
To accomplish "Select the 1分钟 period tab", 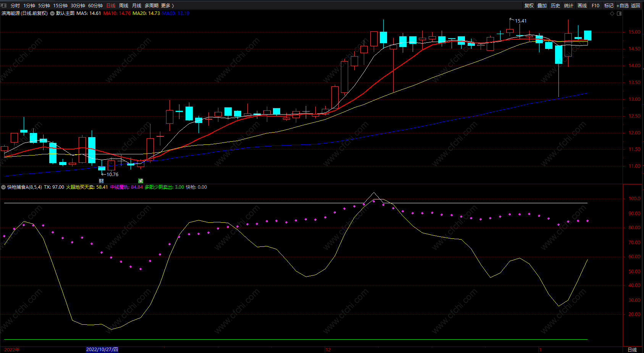I will (x=29, y=6).
